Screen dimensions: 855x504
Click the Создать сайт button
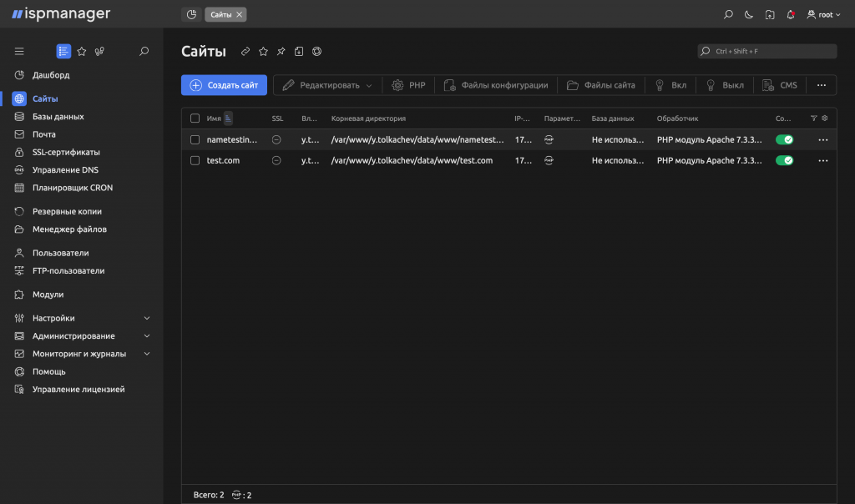(224, 85)
